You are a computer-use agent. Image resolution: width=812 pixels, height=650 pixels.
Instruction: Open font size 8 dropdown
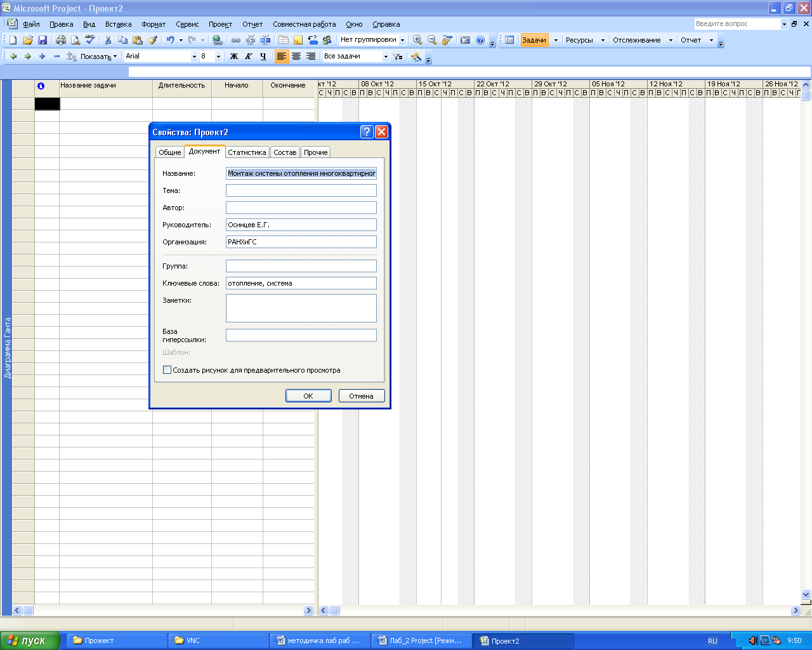(218, 56)
